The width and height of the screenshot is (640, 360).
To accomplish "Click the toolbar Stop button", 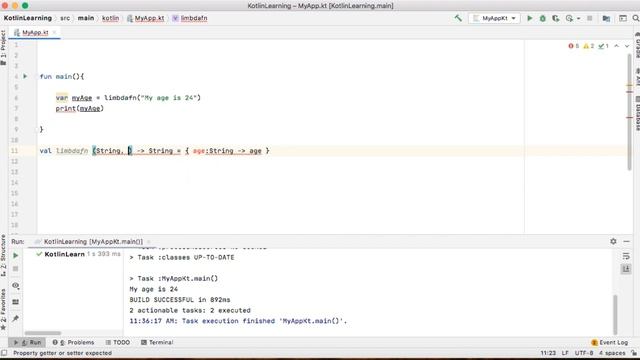I will click(589, 18).
